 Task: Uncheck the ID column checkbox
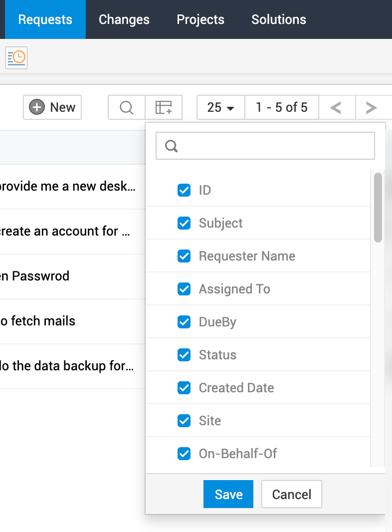point(184,190)
